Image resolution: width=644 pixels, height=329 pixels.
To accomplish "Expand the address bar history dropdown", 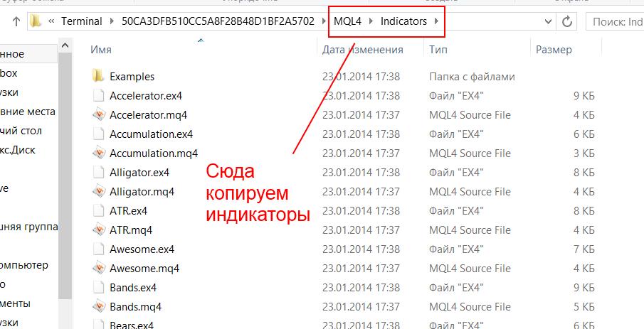I will 548,21.
